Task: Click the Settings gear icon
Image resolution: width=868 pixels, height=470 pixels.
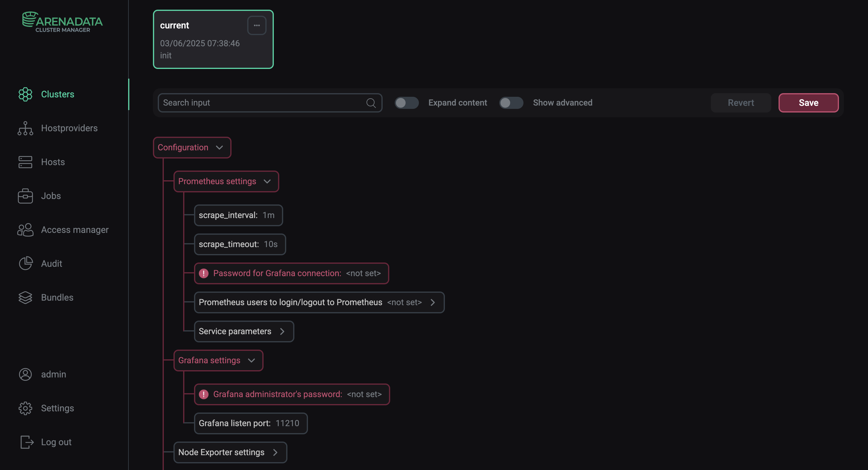Action: point(25,408)
